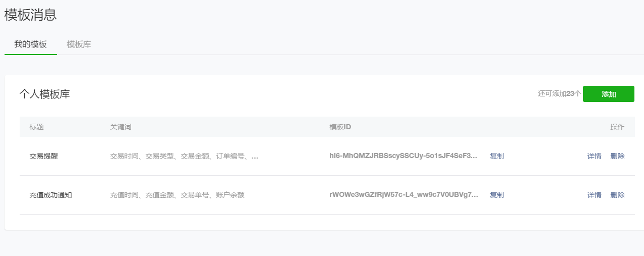This screenshot has width=644, height=256.
Task: Click the 还可添加23个 remaining count text
Action: click(x=559, y=94)
